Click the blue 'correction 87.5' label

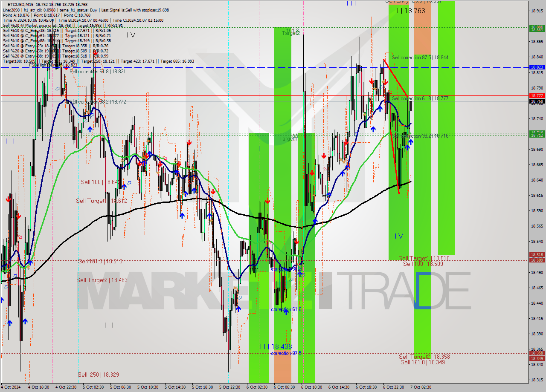click(x=286, y=353)
